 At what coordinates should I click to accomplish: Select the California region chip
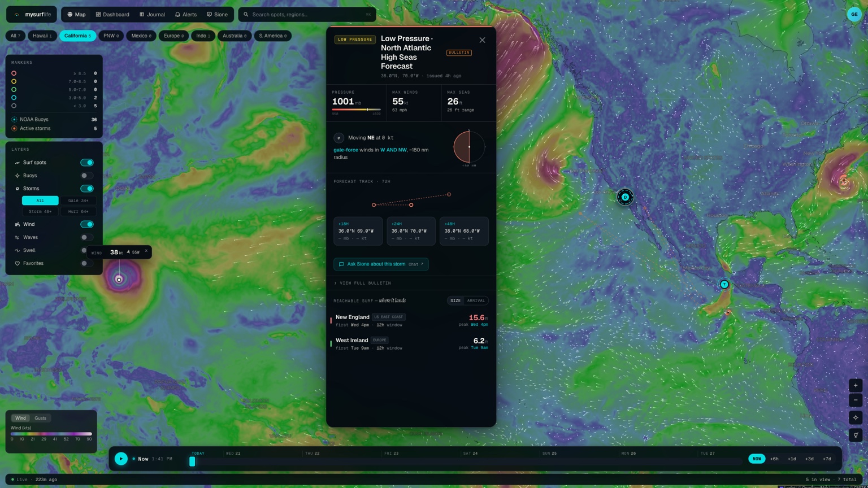tap(77, 36)
